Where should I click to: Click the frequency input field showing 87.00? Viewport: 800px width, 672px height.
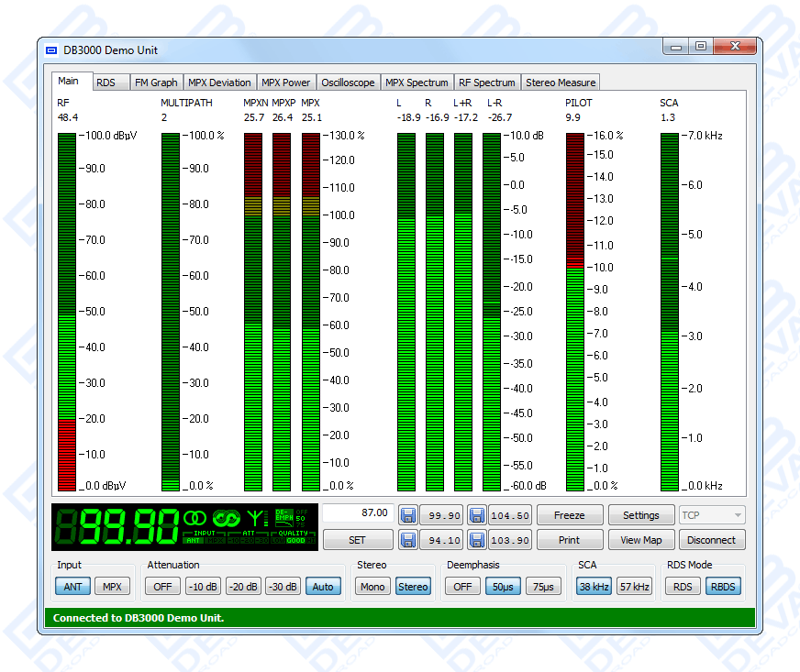358,513
